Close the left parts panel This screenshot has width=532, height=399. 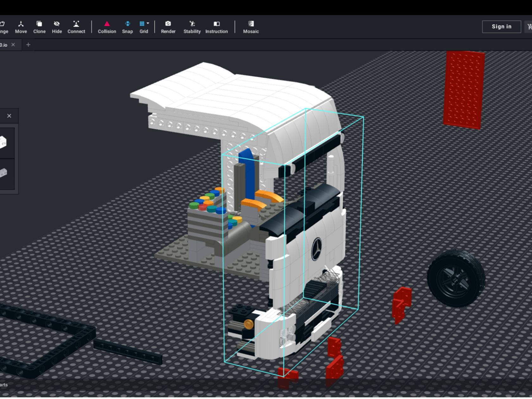9,116
